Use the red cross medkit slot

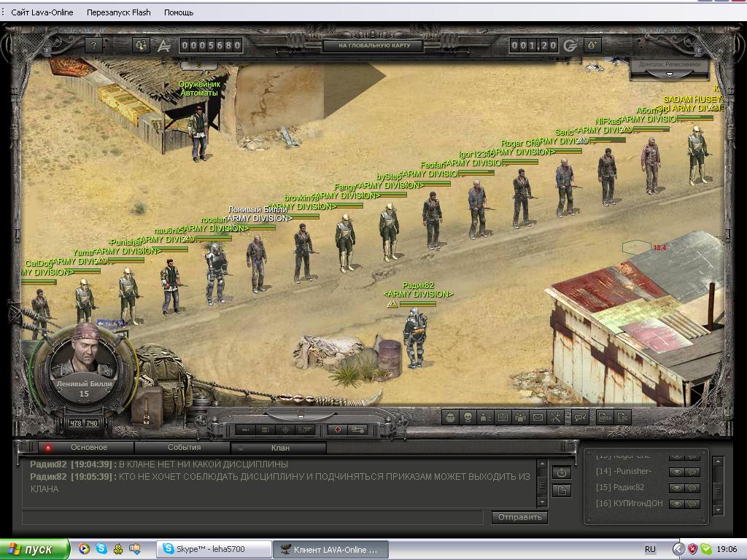(x=337, y=430)
